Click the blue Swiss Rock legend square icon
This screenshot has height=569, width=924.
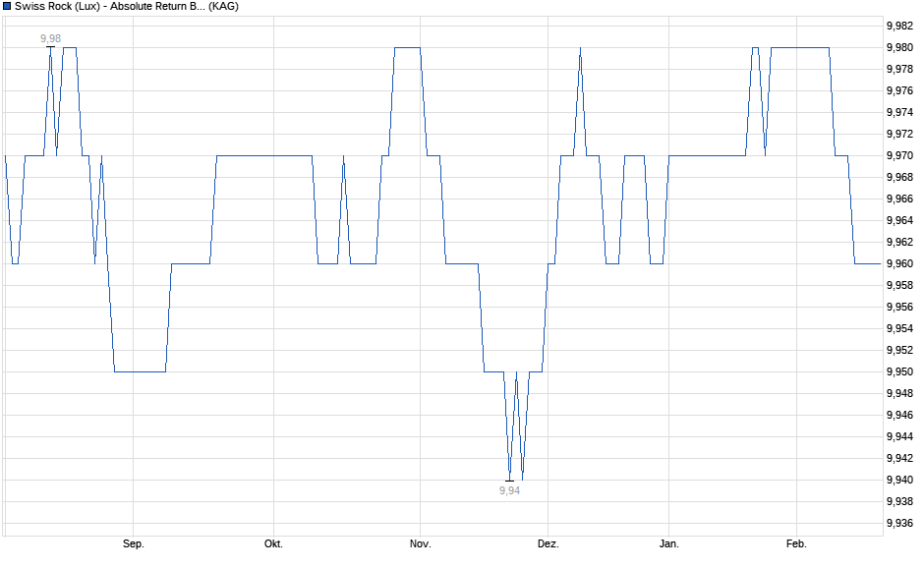point(8,7)
